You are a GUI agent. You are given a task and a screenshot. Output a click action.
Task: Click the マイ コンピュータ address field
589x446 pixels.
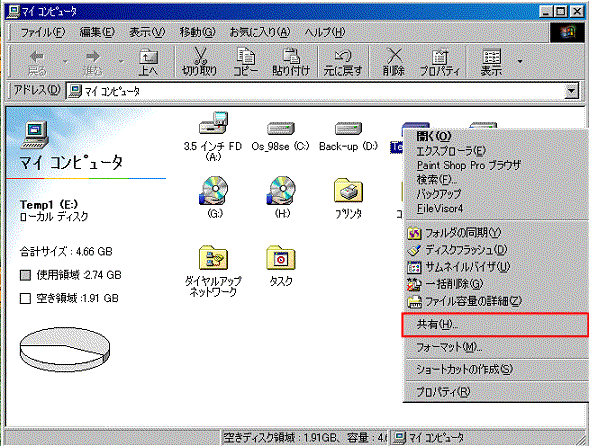pos(315,91)
